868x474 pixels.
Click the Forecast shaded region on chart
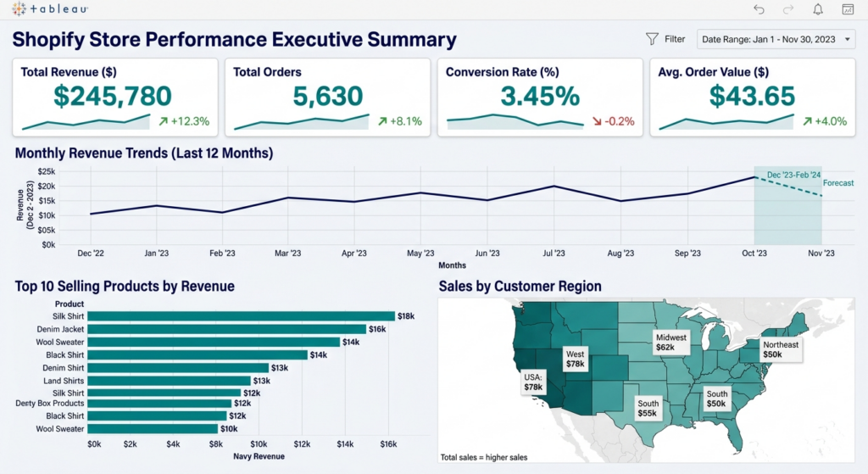tap(787, 205)
